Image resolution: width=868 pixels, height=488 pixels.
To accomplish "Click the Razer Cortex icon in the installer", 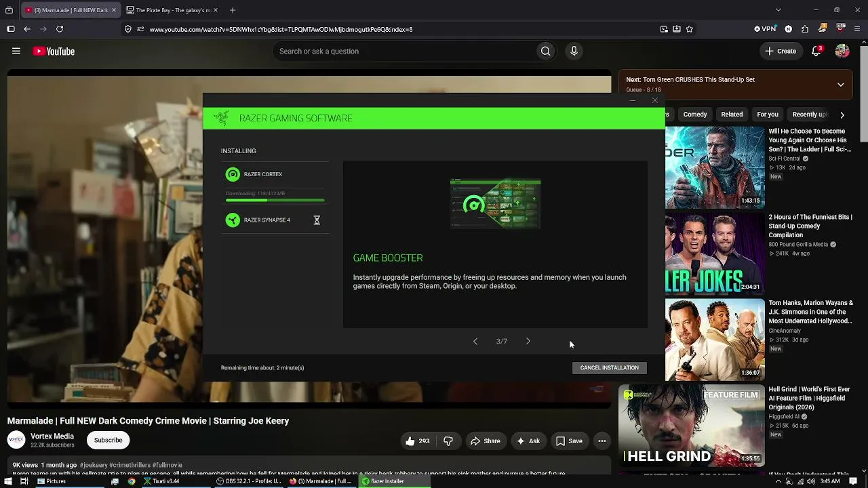I will pos(233,174).
